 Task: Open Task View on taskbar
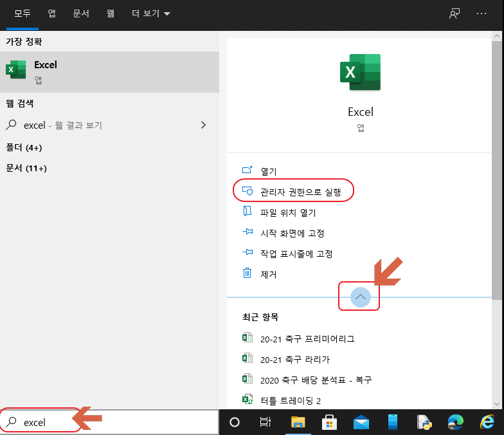pos(265,422)
